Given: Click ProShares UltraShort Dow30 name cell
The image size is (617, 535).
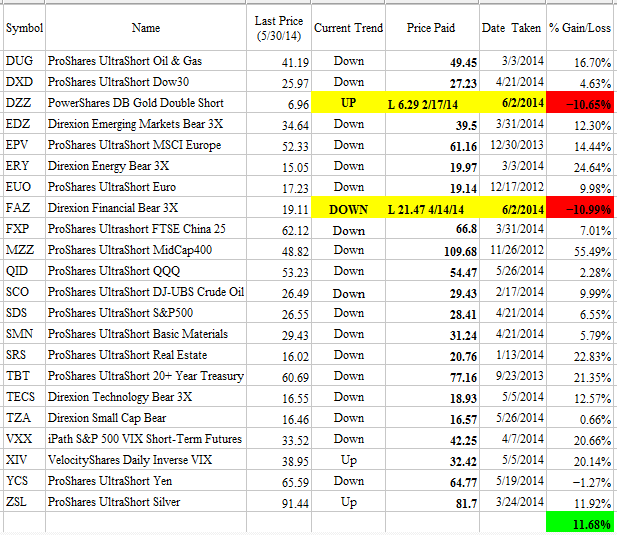Looking at the screenshot, I should coord(146,82).
